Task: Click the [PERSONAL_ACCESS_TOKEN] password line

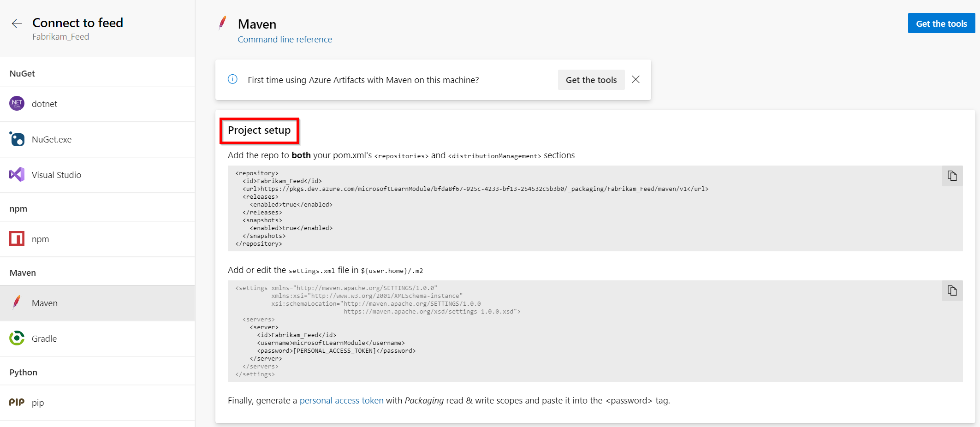Action: point(336,350)
